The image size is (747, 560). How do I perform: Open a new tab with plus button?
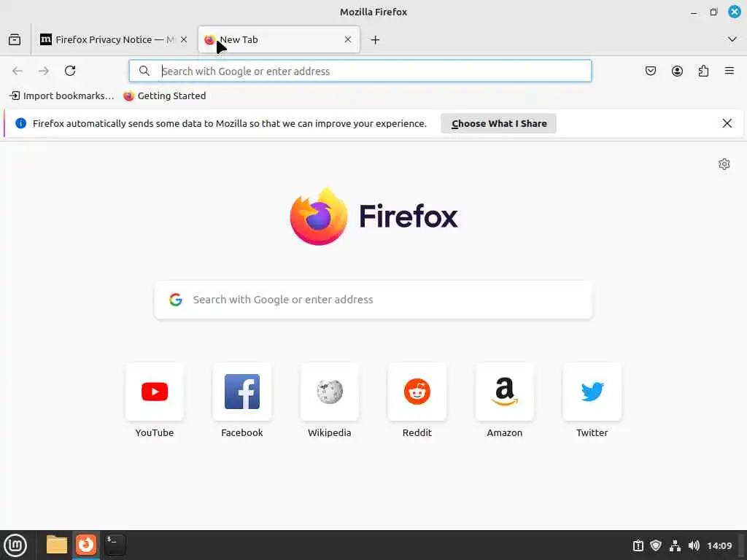376,40
